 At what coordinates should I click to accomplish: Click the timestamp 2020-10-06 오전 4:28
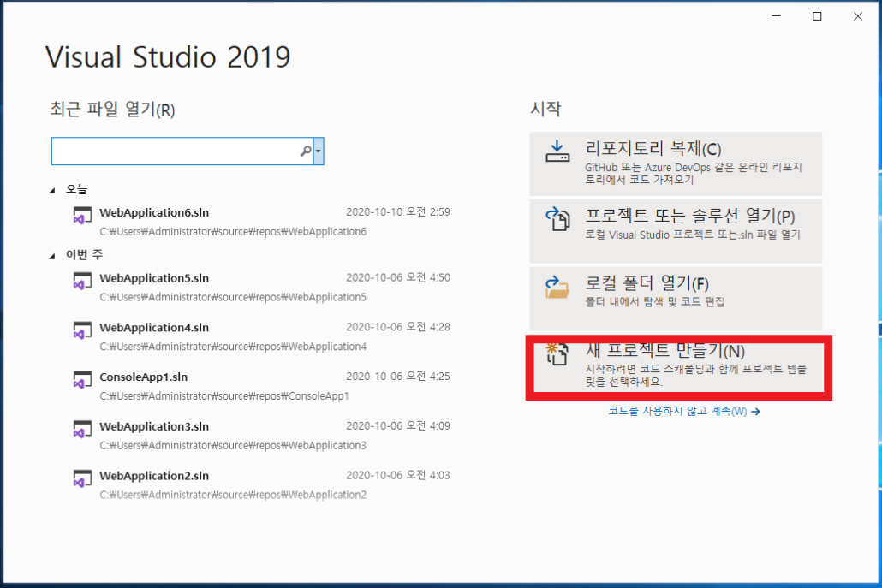point(397,327)
